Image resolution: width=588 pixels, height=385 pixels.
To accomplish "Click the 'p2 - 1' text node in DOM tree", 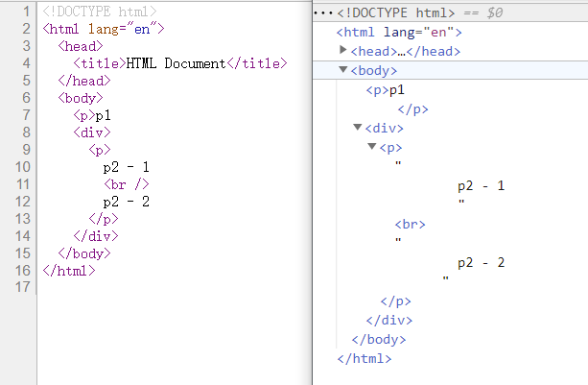I will click(x=482, y=185).
